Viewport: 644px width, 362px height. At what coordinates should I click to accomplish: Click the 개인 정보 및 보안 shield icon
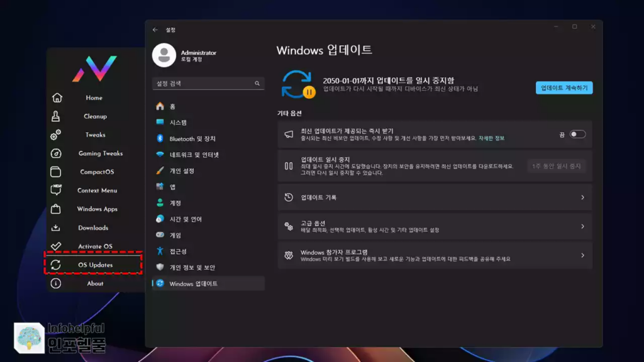[x=160, y=266]
